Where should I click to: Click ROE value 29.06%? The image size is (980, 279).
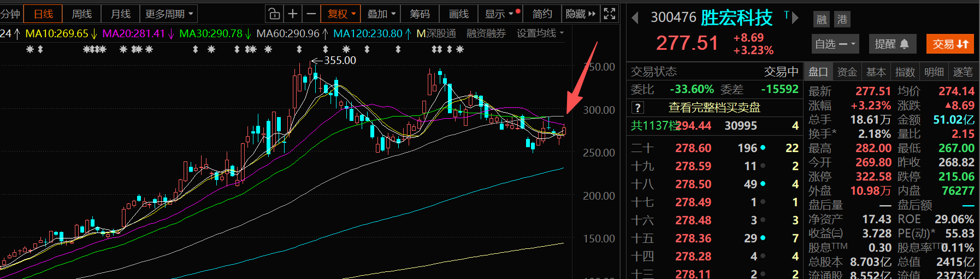pos(954,219)
